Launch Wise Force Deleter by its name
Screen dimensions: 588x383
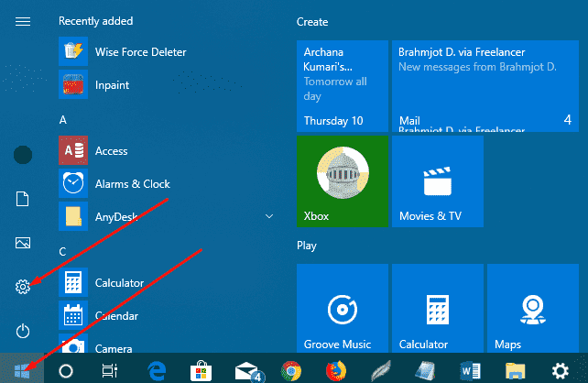tap(141, 52)
